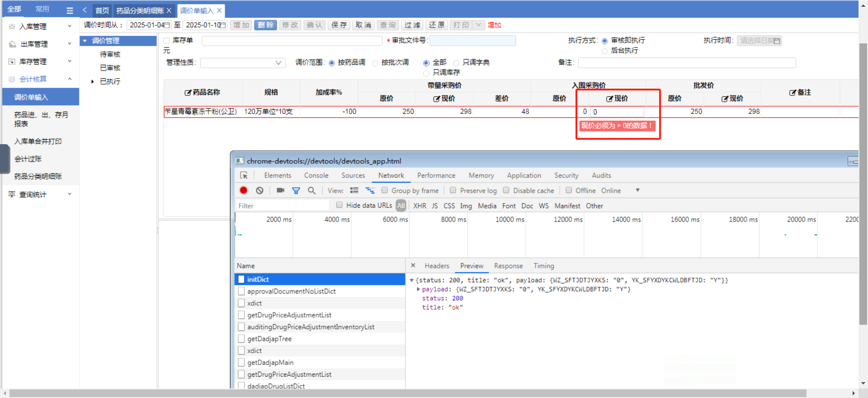Expand the 出库管理 menu chevron
Image resolution: width=868 pixels, height=398 pixels.
70,44
